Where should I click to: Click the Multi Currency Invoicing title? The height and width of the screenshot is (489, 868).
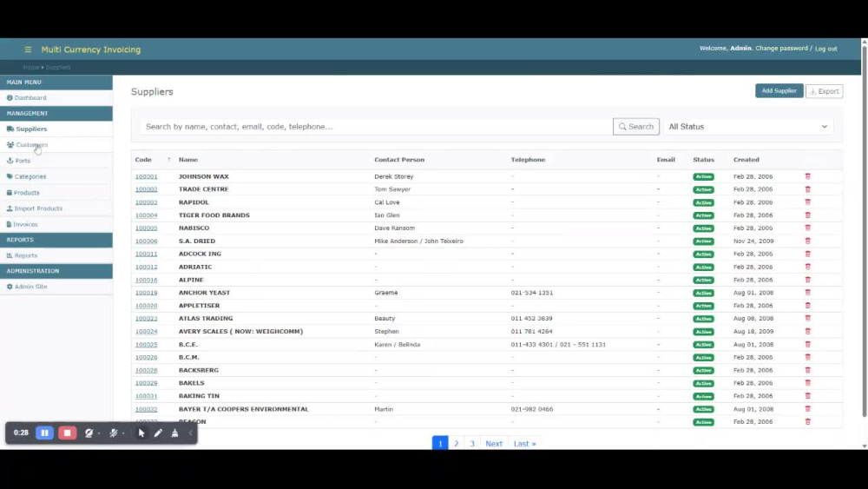coord(91,50)
